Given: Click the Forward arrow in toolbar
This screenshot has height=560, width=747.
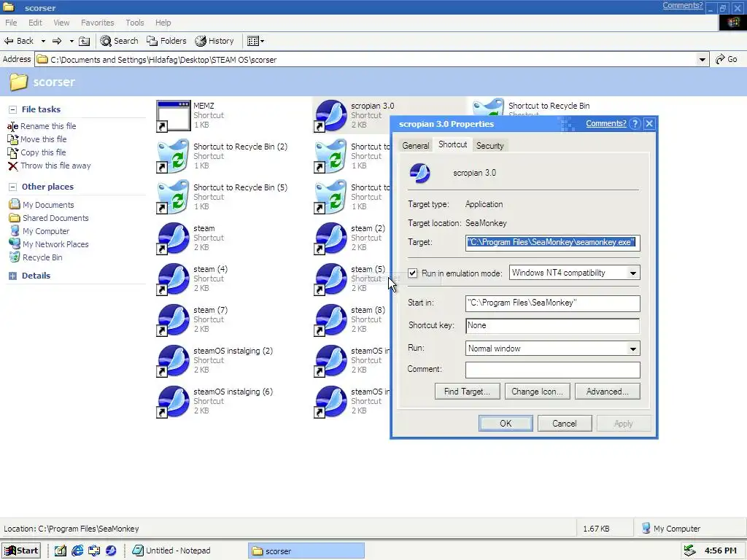Looking at the screenshot, I should pyautogui.click(x=57, y=41).
